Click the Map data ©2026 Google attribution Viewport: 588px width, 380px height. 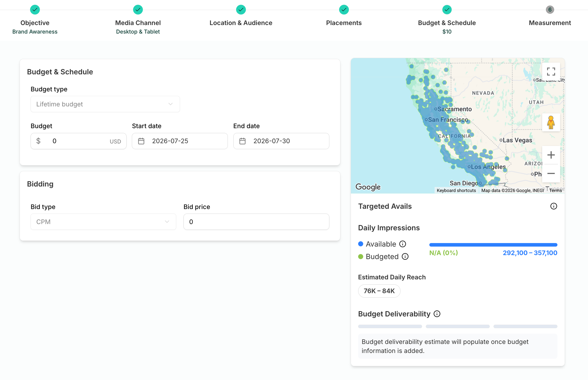coord(513,191)
